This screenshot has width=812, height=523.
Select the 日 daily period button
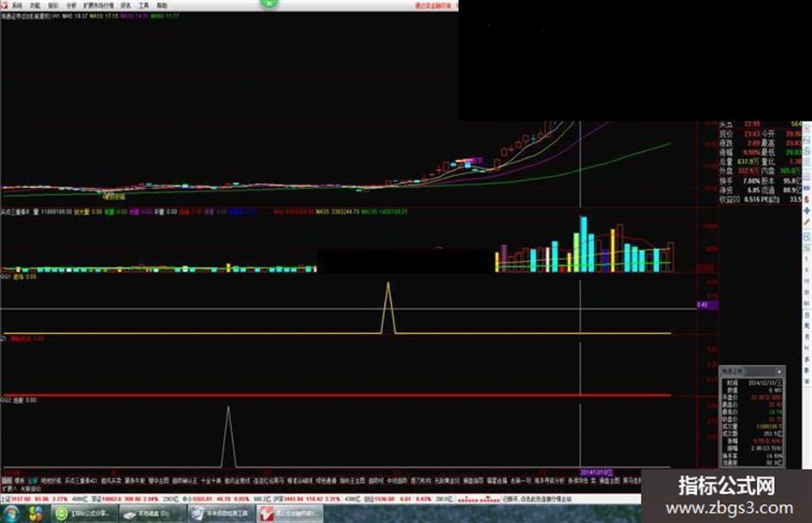806,315
